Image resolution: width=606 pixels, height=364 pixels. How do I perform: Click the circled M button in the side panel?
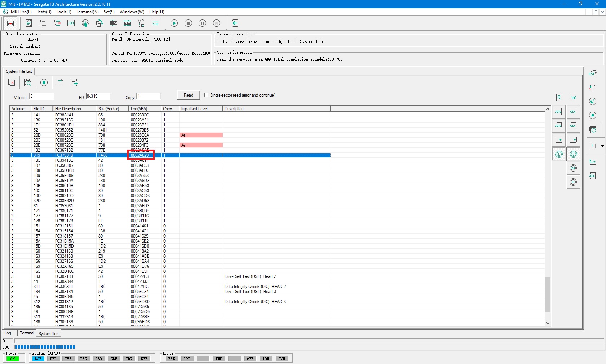click(x=573, y=168)
